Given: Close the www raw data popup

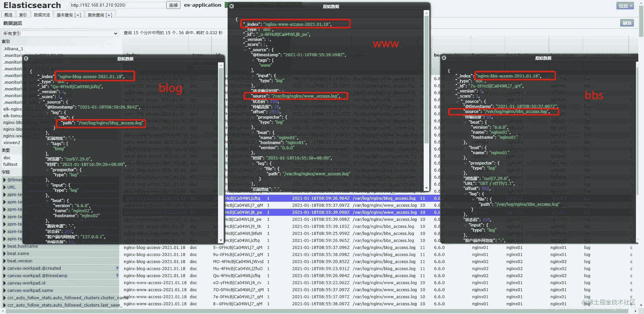Looking at the screenshot, I should [x=231, y=6].
